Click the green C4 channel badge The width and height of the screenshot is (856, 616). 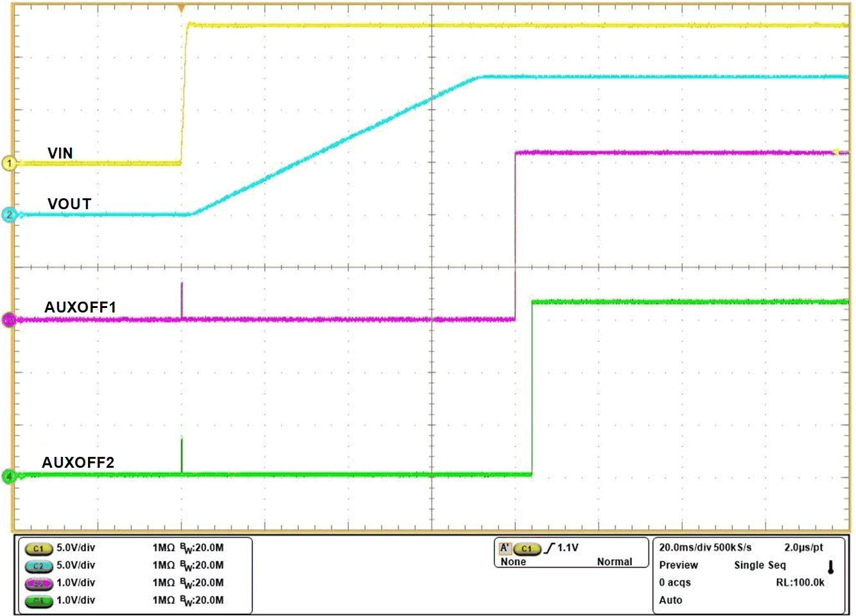(x=39, y=601)
